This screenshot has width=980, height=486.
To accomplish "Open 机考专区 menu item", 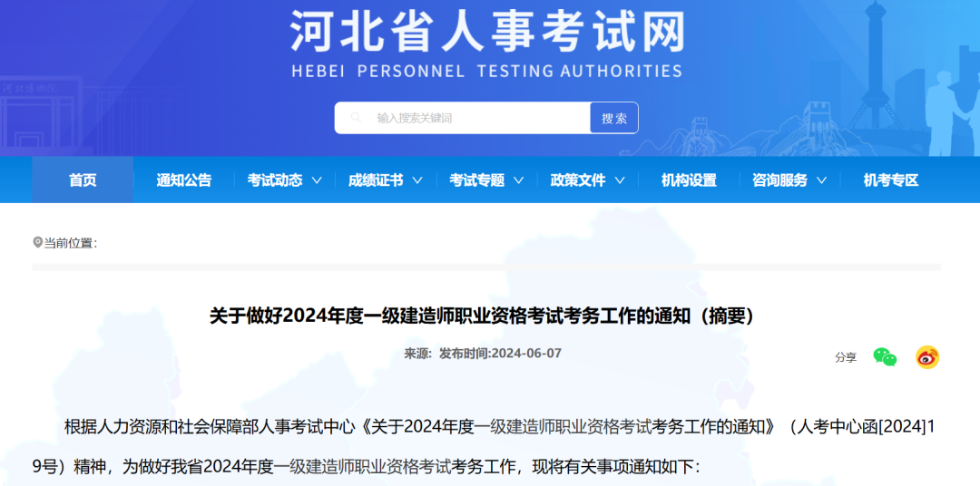I will coord(891,180).
